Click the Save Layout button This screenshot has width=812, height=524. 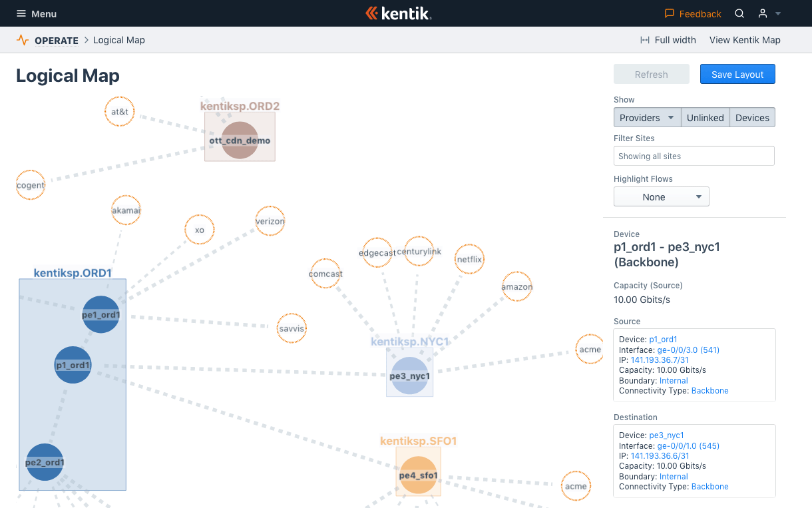pos(737,74)
